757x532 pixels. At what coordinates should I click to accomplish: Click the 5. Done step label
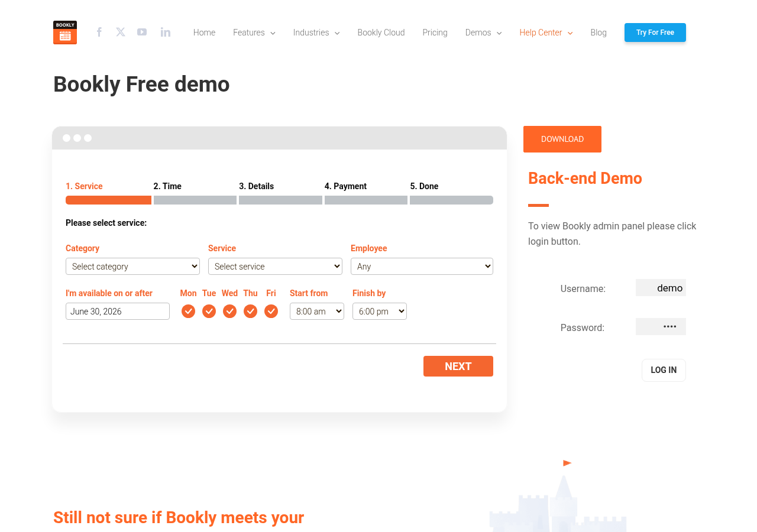coord(424,186)
